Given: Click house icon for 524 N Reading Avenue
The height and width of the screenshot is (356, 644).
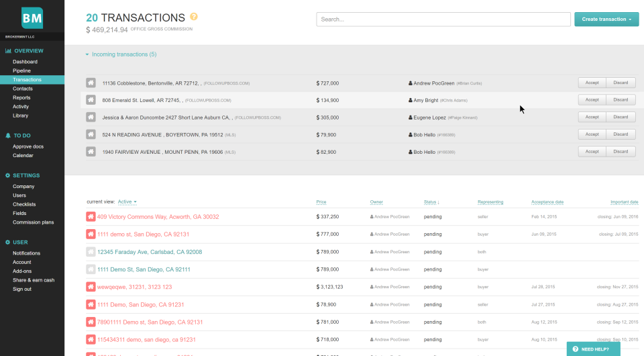Looking at the screenshot, I should click(91, 134).
